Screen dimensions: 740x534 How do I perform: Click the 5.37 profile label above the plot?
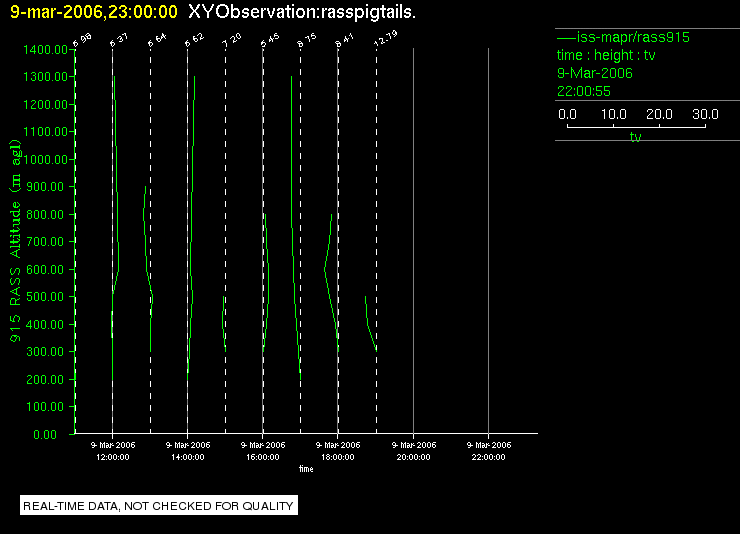pyautogui.click(x=118, y=40)
